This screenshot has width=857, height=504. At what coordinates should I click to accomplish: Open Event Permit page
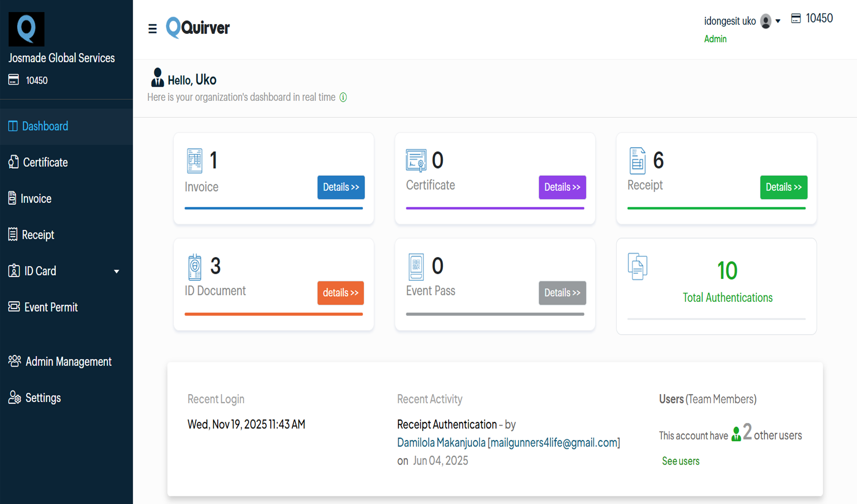[x=50, y=307]
